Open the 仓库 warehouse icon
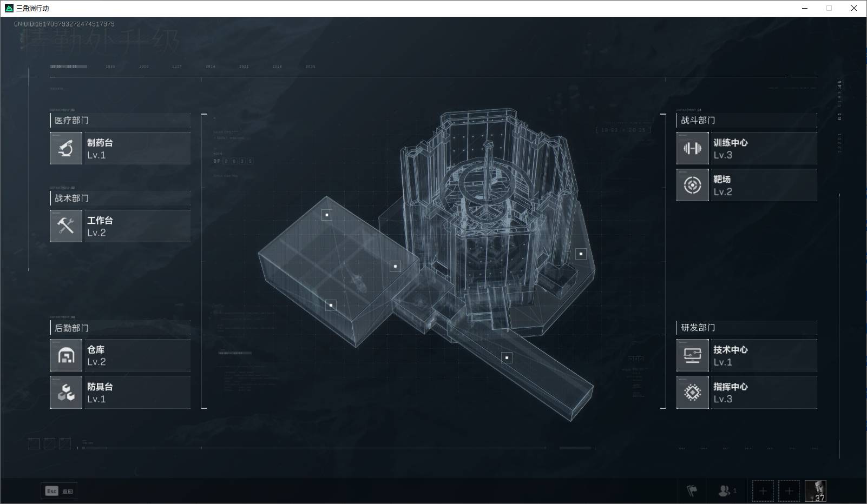The width and height of the screenshot is (867, 504). pyautogui.click(x=66, y=355)
